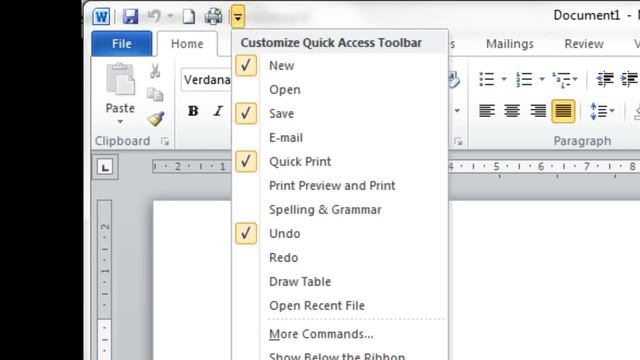Close the Customize Quick Access Toolbar dropdown button
The width and height of the screenshot is (640, 360).
tap(238, 17)
